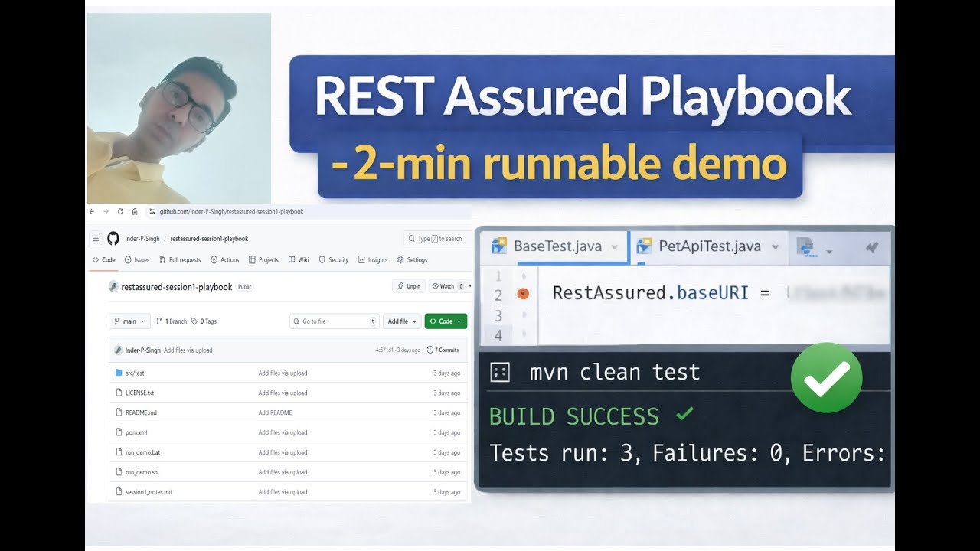Viewport: 980px width, 551px height.
Task: Open the Inder-P-Singh owner link in breadcrumb
Action: pyautogui.click(x=142, y=239)
